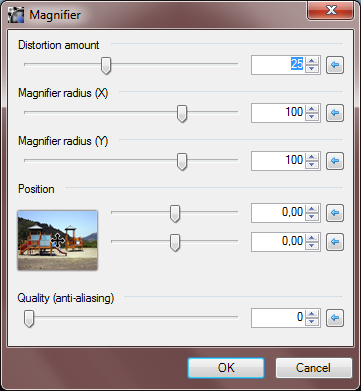The height and width of the screenshot is (391, 361).
Task: Reset Distortion amount with its arrow icon
Action: tap(335, 65)
